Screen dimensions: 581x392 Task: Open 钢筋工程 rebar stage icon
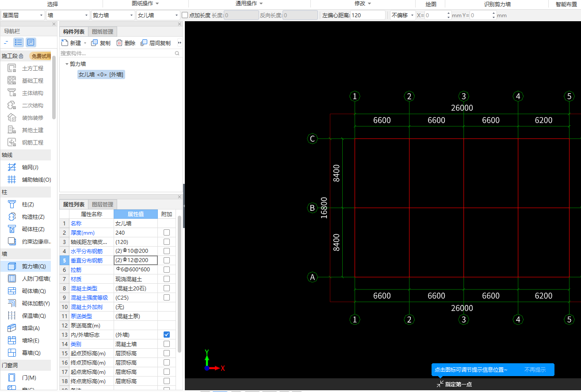(12, 143)
